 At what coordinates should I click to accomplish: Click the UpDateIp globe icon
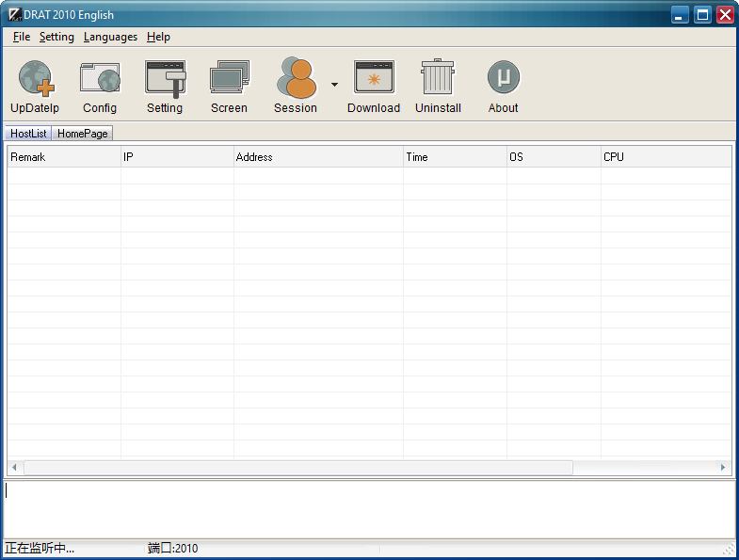point(36,78)
